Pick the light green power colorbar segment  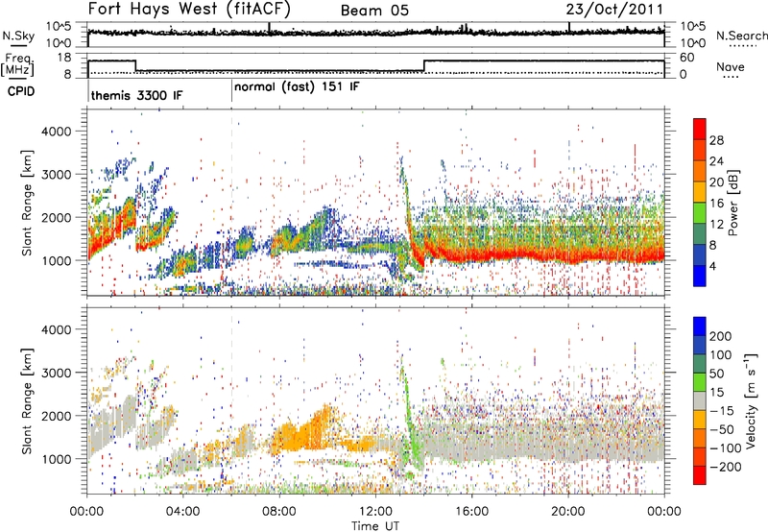700,213
